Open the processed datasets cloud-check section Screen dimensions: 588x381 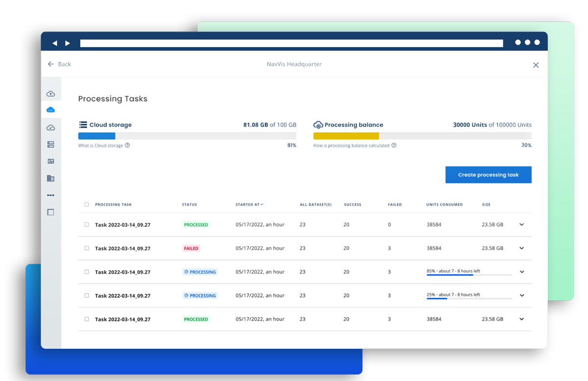click(x=50, y=127)
